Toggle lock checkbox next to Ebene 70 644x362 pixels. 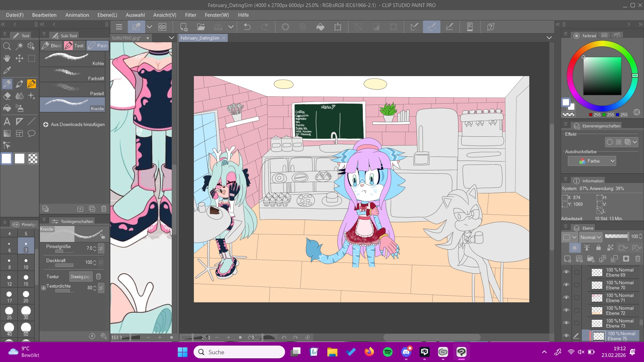(577, 285)
